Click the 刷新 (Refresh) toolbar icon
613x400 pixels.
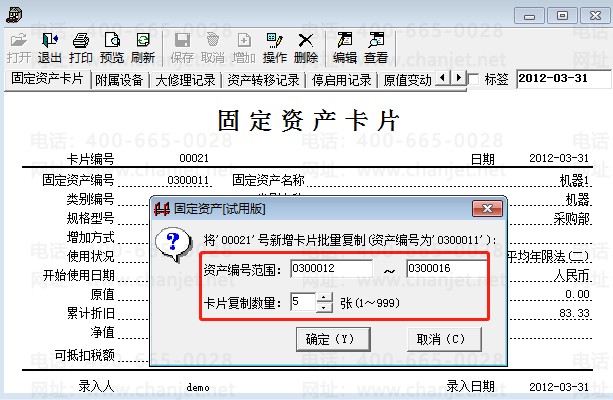click(143, 48)
